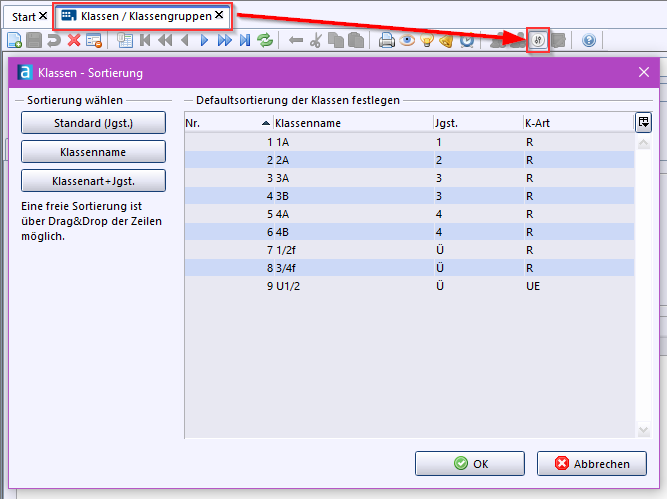Click the green refresh arrows icon
Viewport: 667px width, 499px height.
tap(265, 40)
